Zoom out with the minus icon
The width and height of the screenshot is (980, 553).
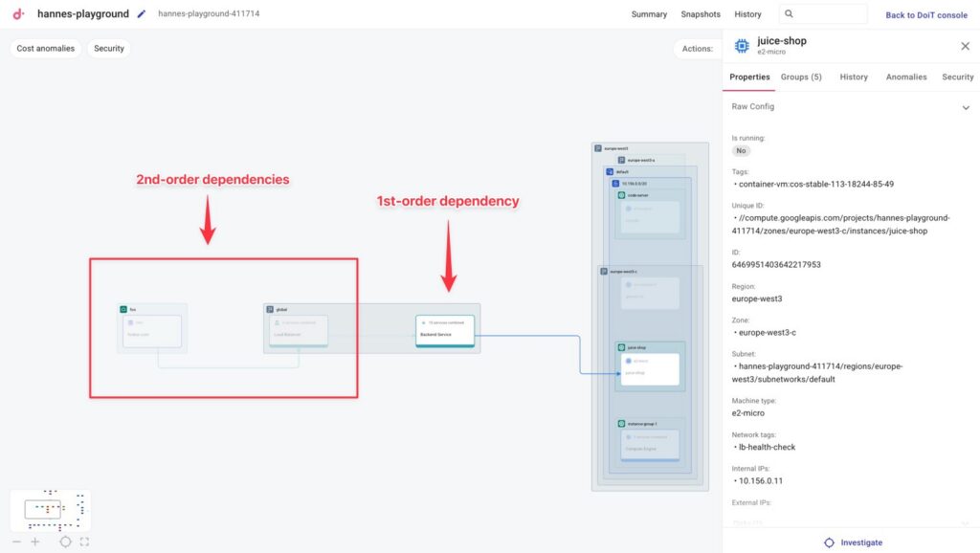(x=16, y=542)
